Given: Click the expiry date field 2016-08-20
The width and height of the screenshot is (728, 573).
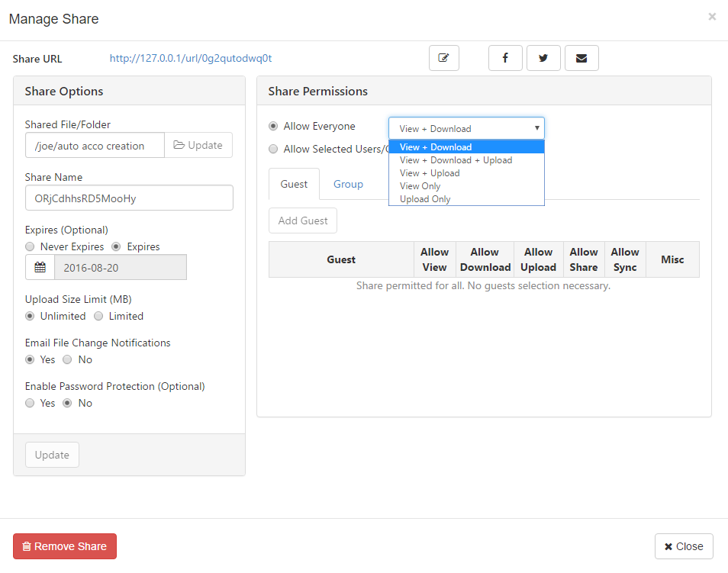Looking at the screenshot, I should (121, 268).
